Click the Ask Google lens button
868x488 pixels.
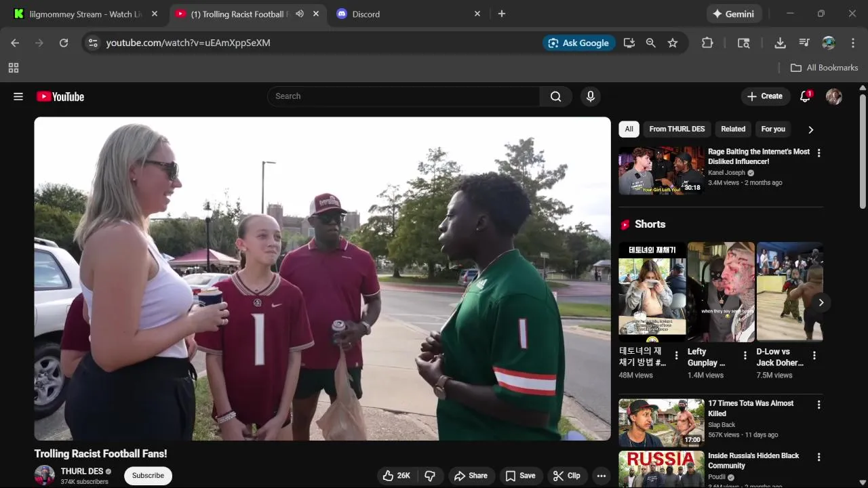[578, 43]
